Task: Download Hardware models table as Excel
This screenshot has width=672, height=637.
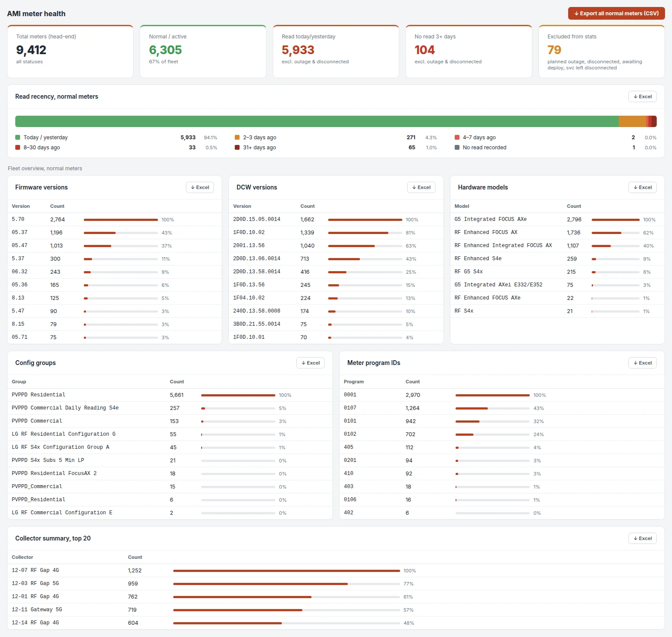Action: tap(642, 187)
